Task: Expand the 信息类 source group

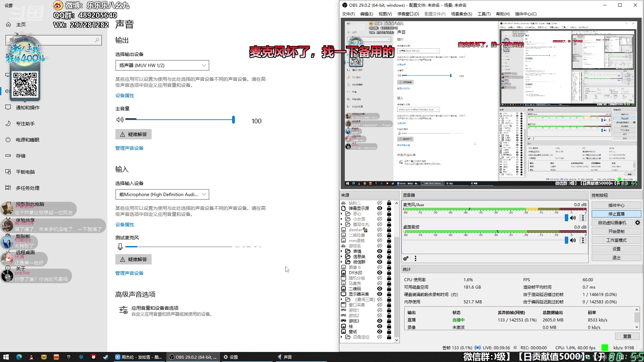Action: pos(342,256)
